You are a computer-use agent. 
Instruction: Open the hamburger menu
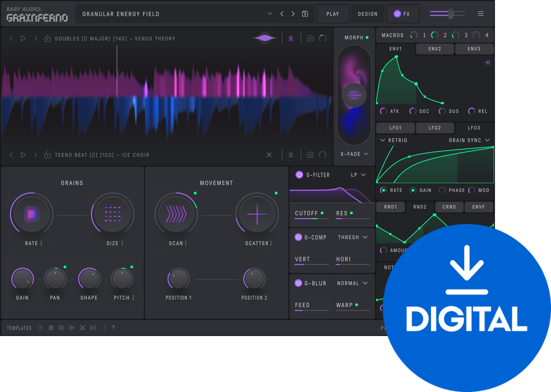(x=481, y=14)
